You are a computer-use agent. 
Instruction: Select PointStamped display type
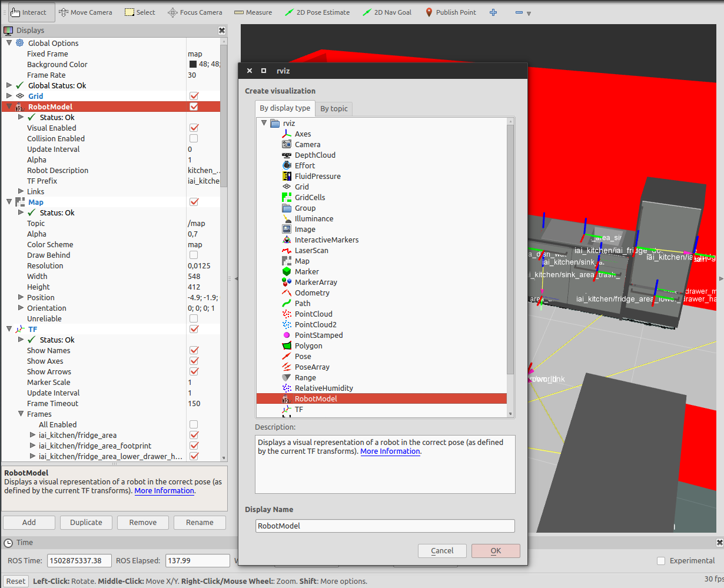318,335
